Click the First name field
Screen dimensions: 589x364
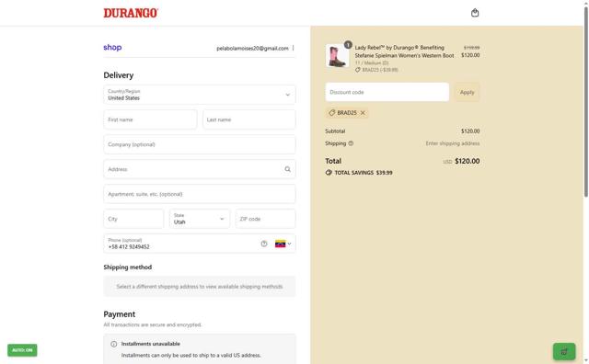click(x=150, y=119)
